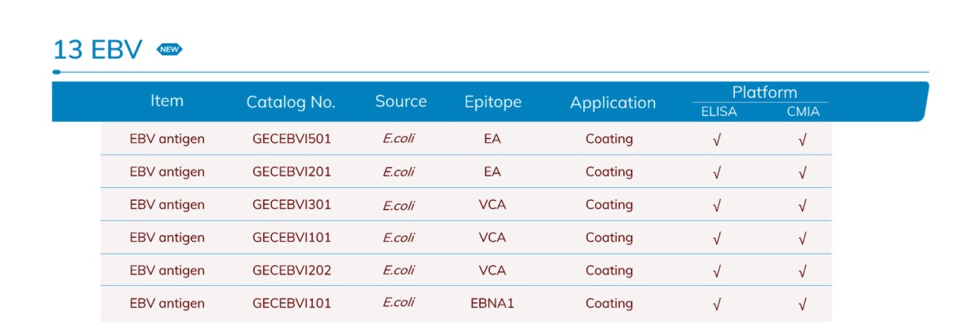Click the CMIA checkmark in EBNA1 row
The height and width of the screenshot is (334, 980).
803,305
